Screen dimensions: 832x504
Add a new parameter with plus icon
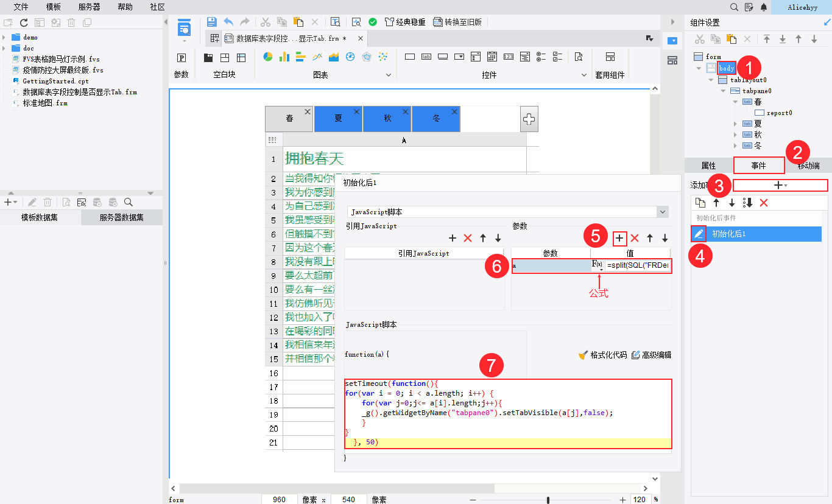coord(619,238)
